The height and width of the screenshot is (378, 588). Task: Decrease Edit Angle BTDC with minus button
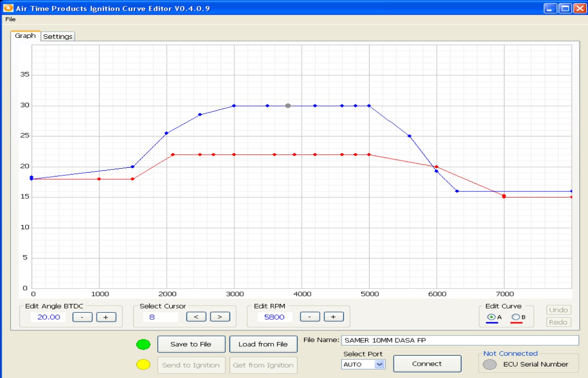point(83,317)
